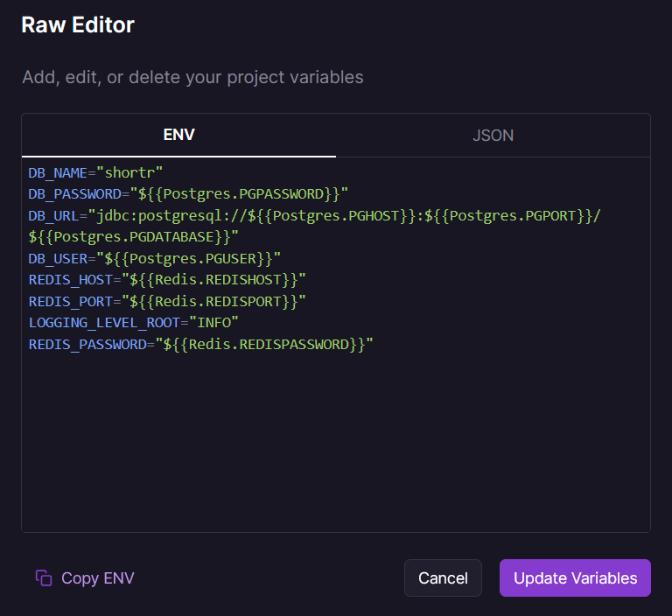This screenshot has width=672, height=616.
Task: Click the Cancel button
Action: point(443,577)
